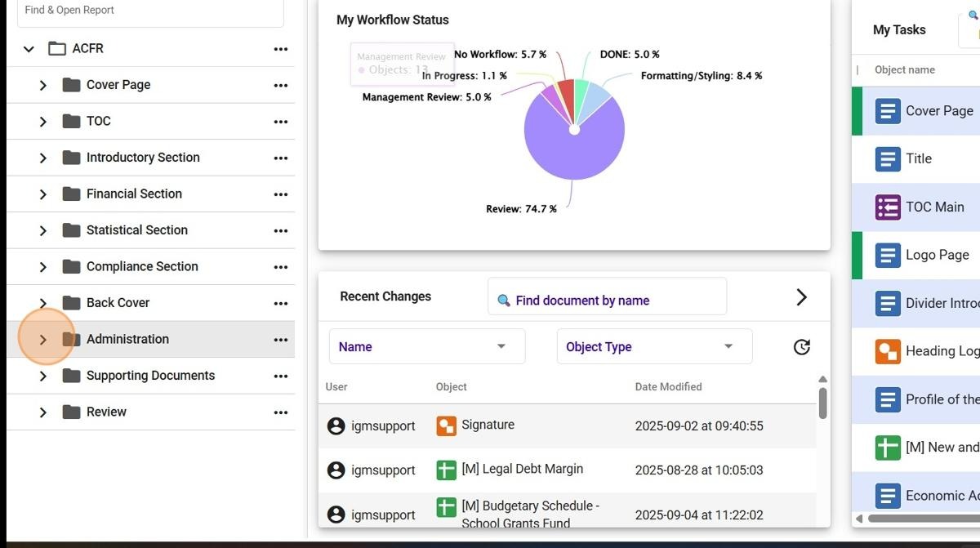Open the three-dot menu for Financial Section
980x548 pixels.
[x=281, y=194]
